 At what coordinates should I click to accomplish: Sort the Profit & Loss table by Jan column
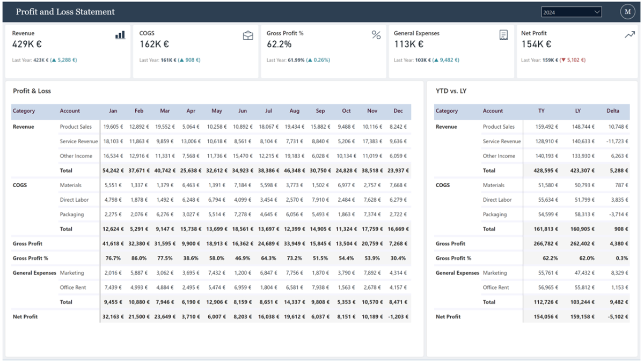113,111
